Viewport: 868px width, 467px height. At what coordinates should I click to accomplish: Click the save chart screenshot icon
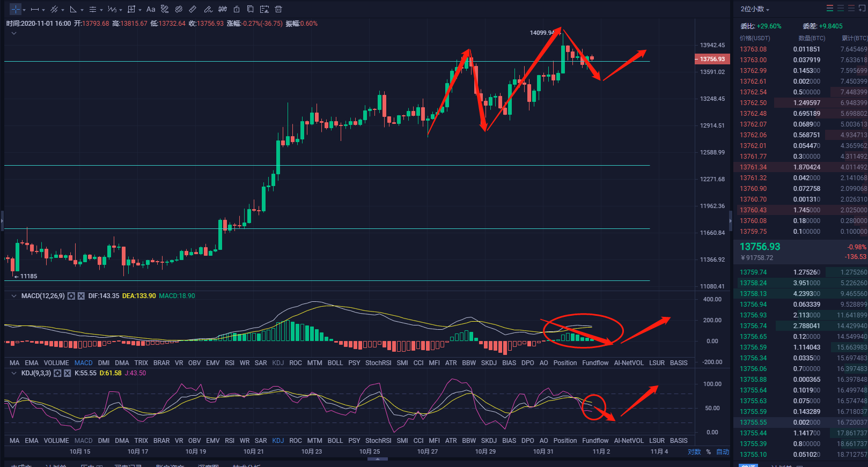(264, 9)
